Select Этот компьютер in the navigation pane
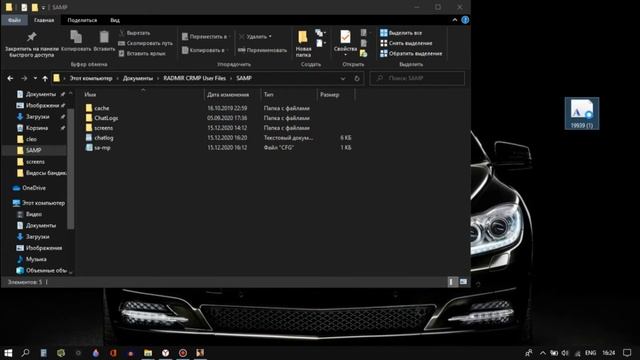The height and width of the screenshot is (360, 640). tap(43, 203)
